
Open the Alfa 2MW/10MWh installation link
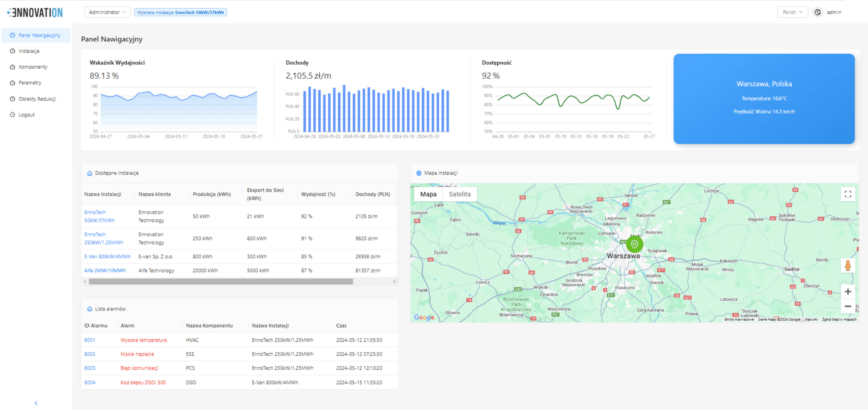(x=105, y=271)
